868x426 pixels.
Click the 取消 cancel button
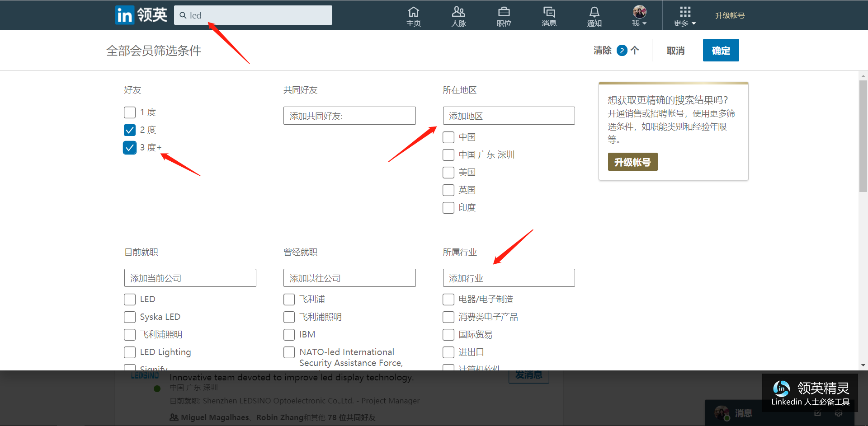675,51
